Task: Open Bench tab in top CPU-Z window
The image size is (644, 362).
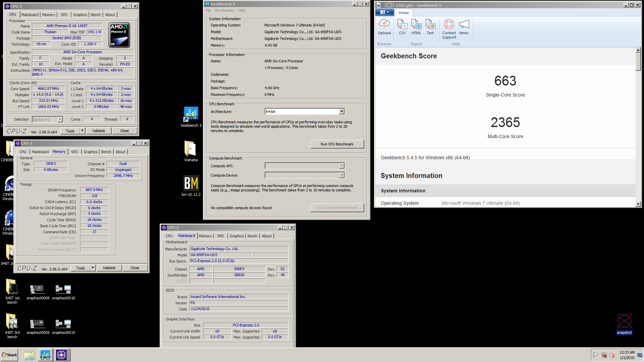Action: (96, 15)
